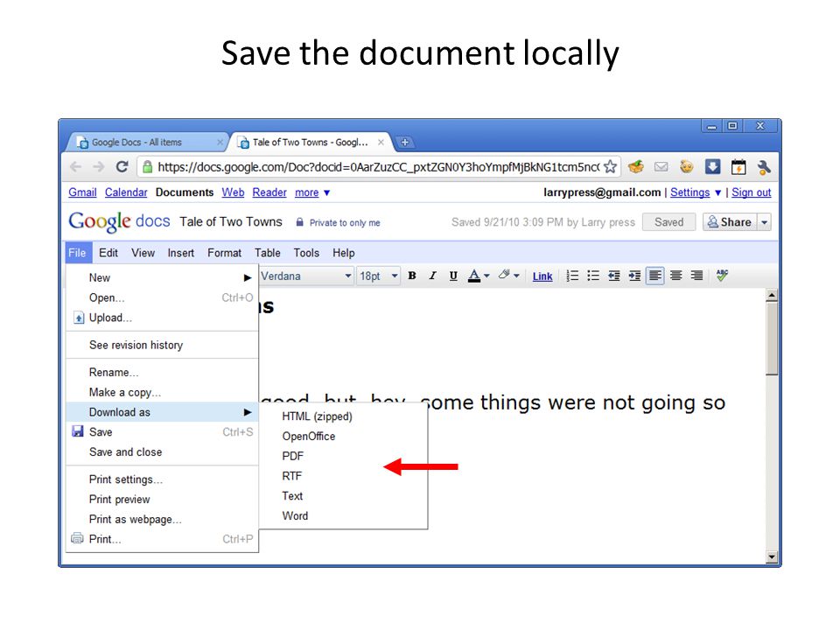840x630 pixels.
Task: Follow the Calendar link
Action: coord(126,192)
